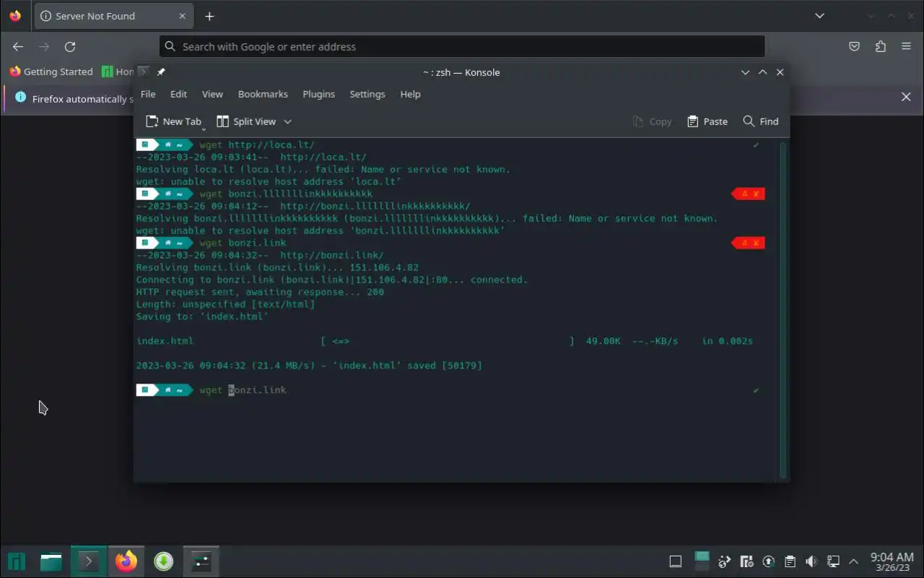This screenshot has width=924, height=578.
Task: Open the Firefox Extensions puzzle icon
Action: (x=880, y=46)
